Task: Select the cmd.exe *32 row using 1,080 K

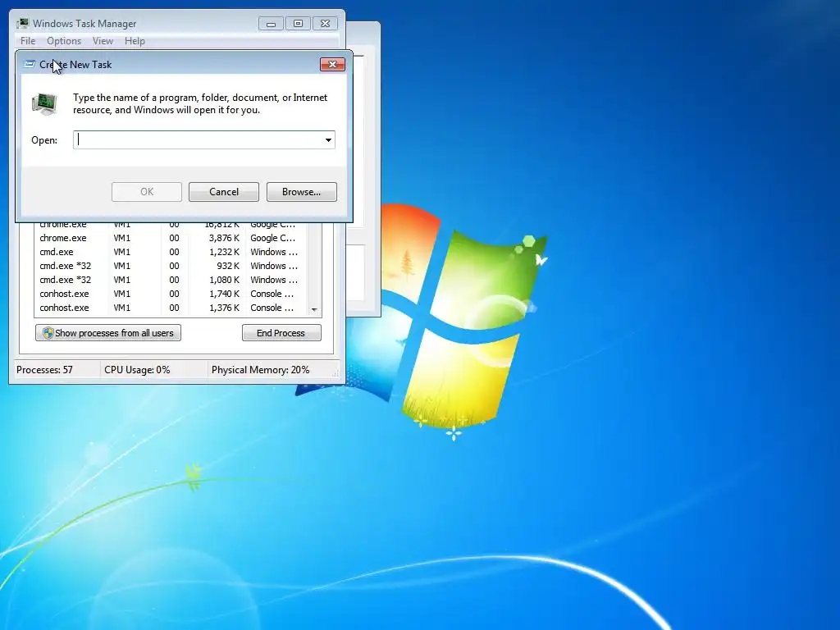Action: pos(171,280)
